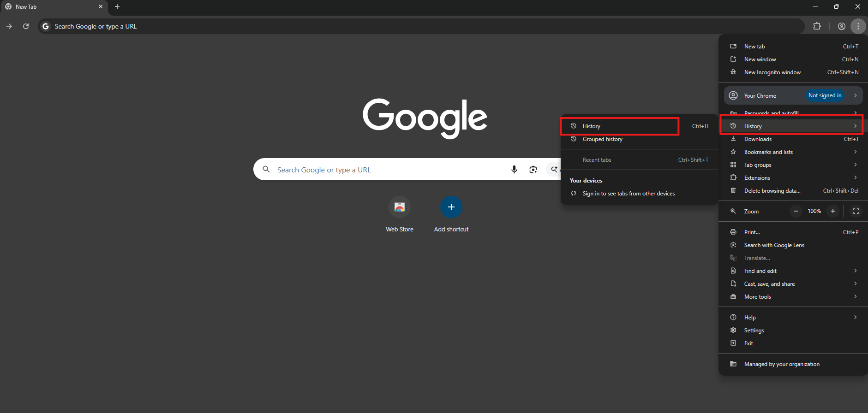Screen dimensions: 868x413
Task: Choose New window from the menu
Action: [793, 59]
